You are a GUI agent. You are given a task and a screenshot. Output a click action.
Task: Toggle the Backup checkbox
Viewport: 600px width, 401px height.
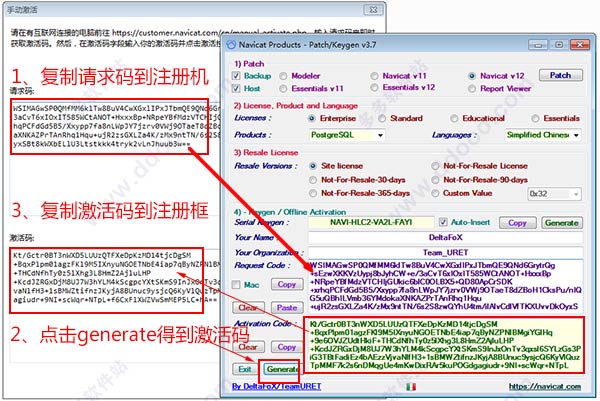pos(236,76)
